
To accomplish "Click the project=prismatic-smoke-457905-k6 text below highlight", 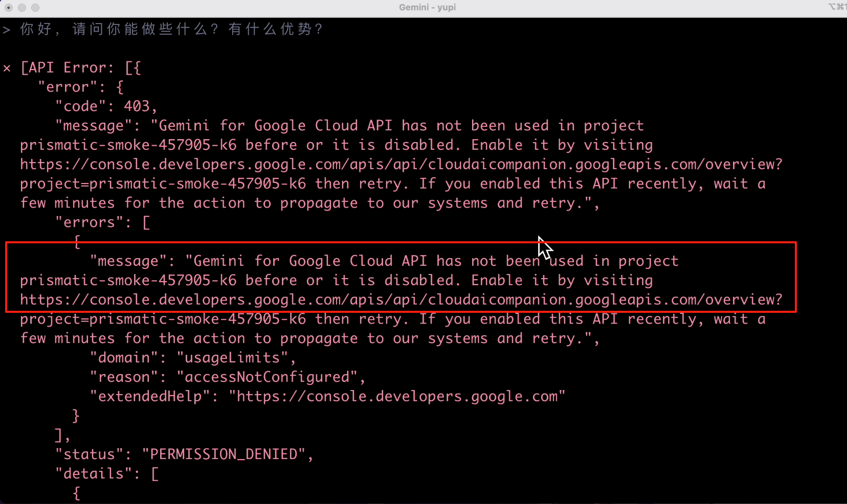I will point(163,319).
